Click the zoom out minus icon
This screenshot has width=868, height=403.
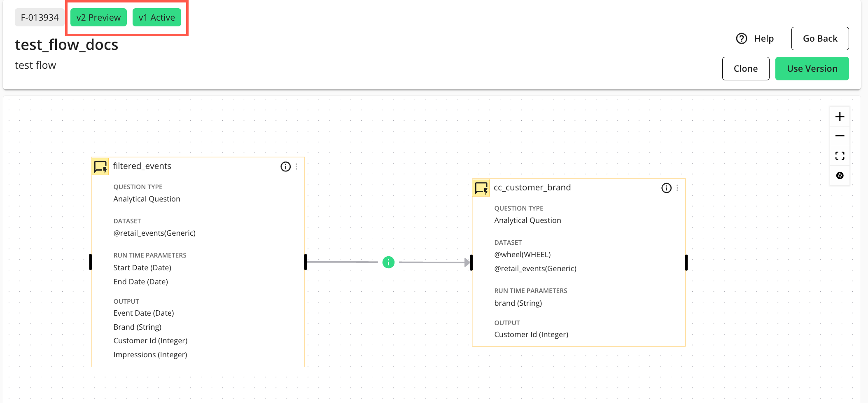(x=840, y=136)
